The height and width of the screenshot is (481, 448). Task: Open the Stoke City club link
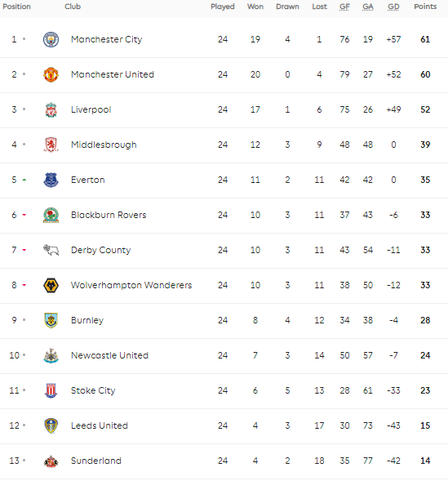pyautogui.click(x=93, y=390)
